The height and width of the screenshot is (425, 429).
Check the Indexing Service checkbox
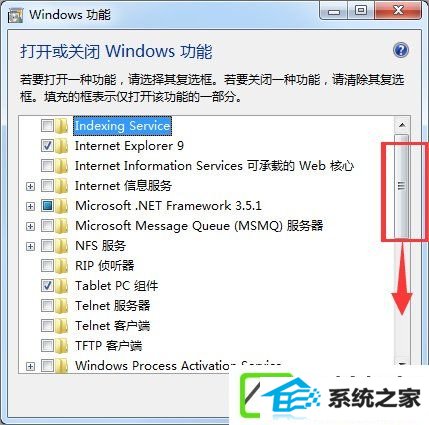tap(47, 126)
